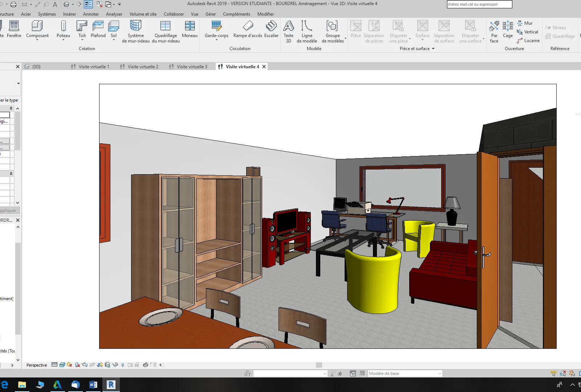Click the Perspective label in view bar
This screenshot has height=392, width=581.
pyautogui.click(x=37, y=365)
